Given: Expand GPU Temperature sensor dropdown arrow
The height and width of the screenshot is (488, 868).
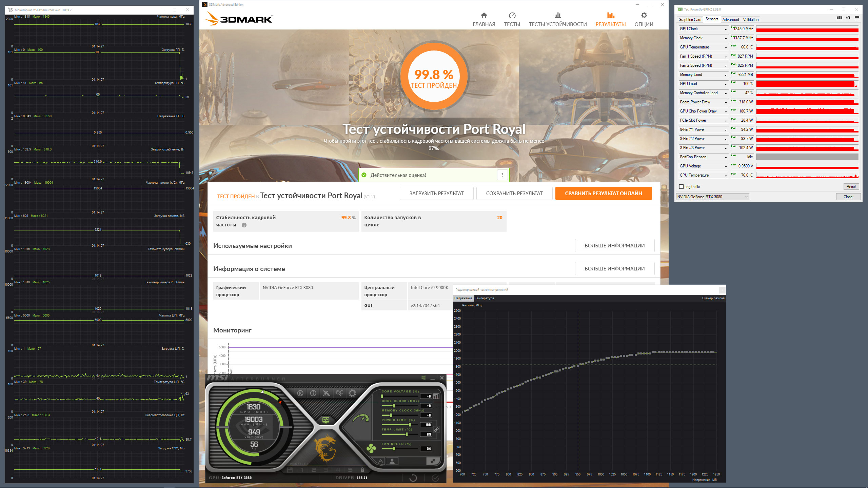Looking at the screenshot, I should click(726, 47).
